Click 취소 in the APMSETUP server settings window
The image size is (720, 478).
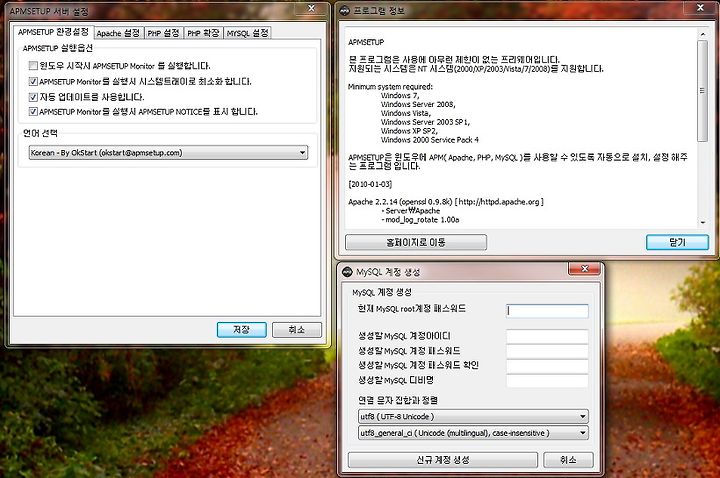297,330
